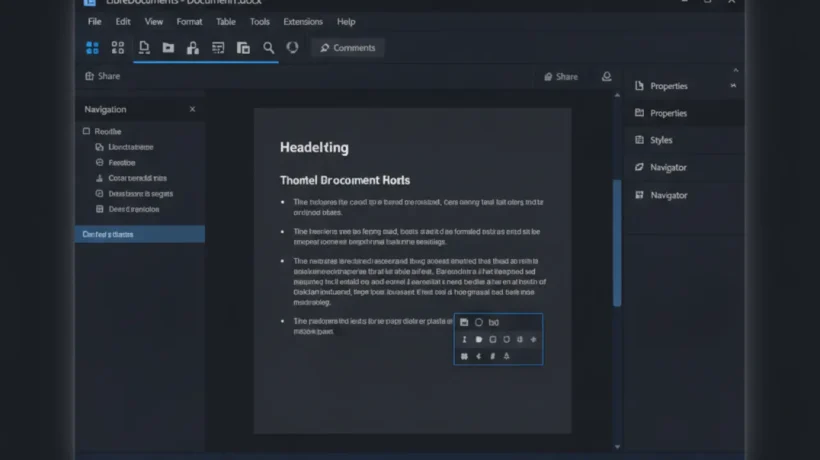
Task: Click the Comments button
Action: click(x=348, y=48)
